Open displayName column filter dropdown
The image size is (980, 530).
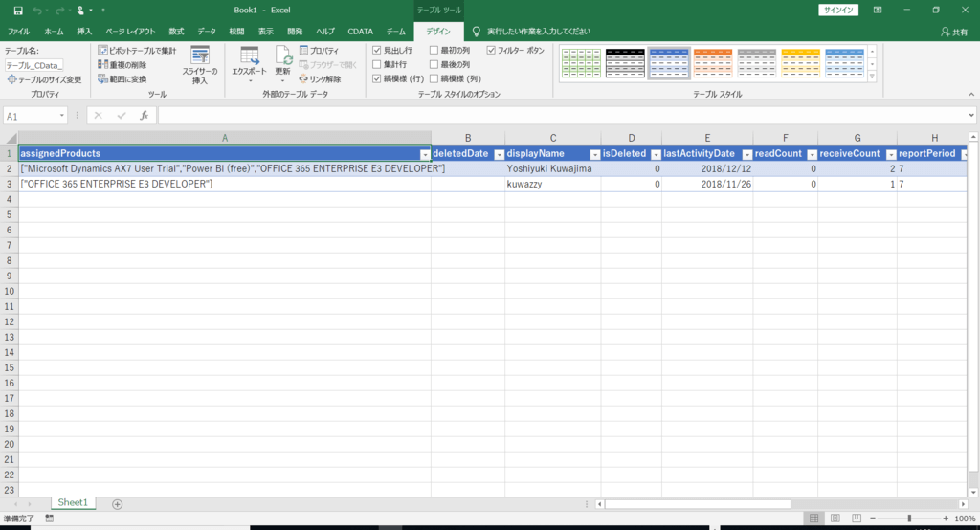595,154
